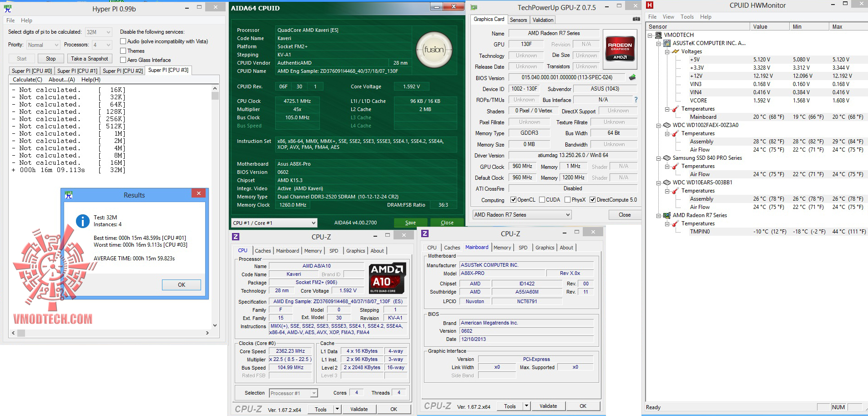The width and height of the screenshot is (868, 416).
Task: Open the HWMonitor View menu
Action: point(668,17)
